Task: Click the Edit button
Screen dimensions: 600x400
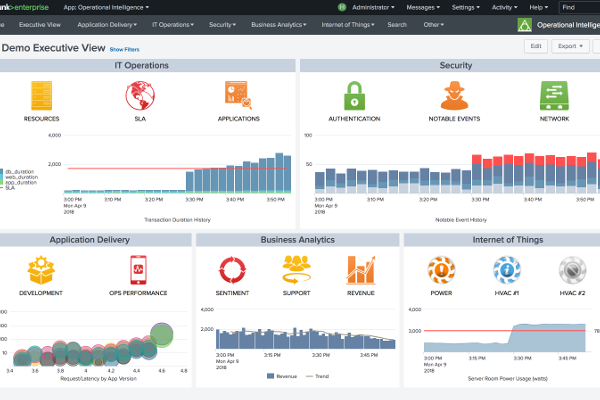Action: pos(536,45)
